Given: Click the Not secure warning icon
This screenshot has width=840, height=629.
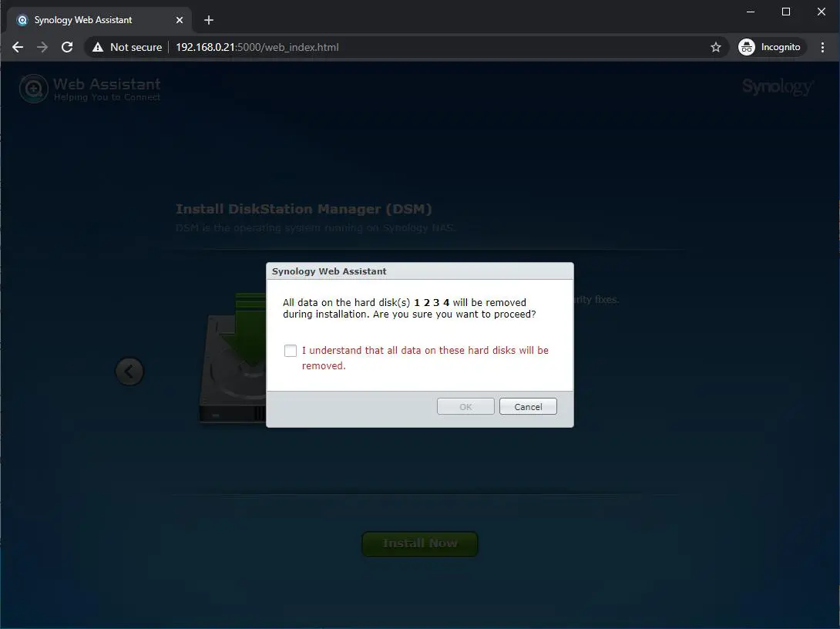Looking at the screenshot, I should pos(98,47).
